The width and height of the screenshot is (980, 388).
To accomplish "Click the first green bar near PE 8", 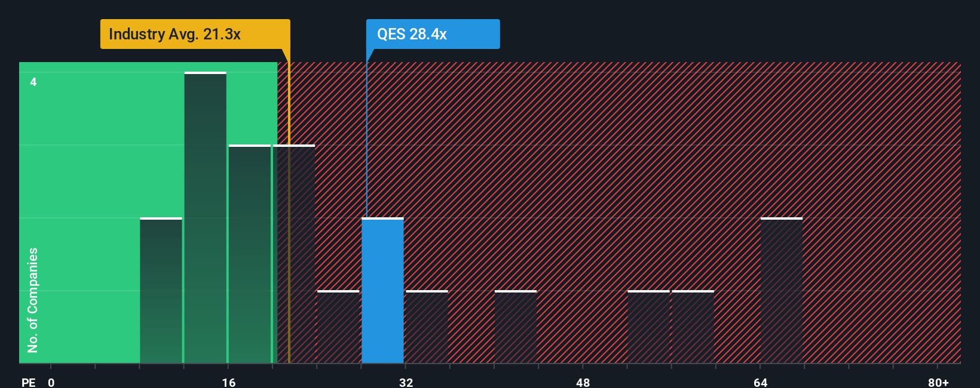I will [161, 290].
